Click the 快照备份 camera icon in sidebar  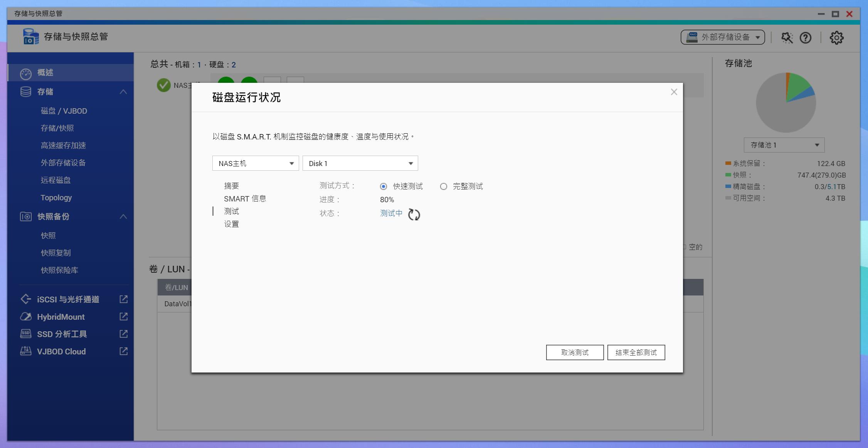pyautogui.click(x=25, y=216)
